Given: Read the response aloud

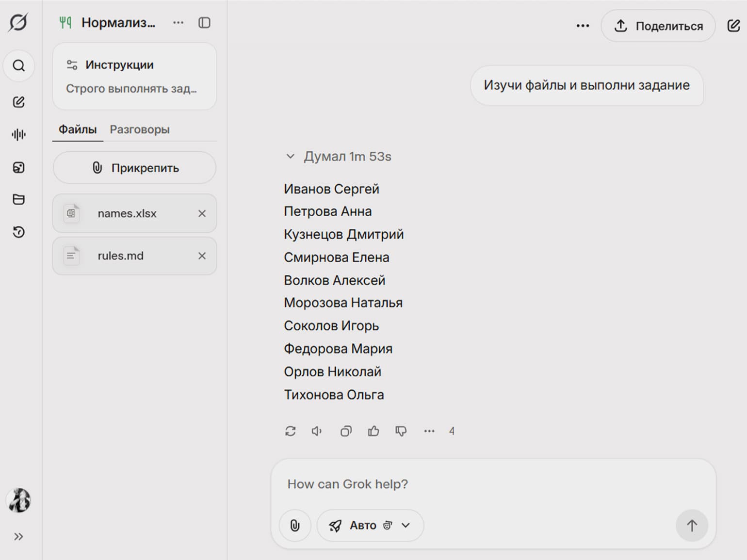Looking at the screenshot, I should click(x=317, y=431).
